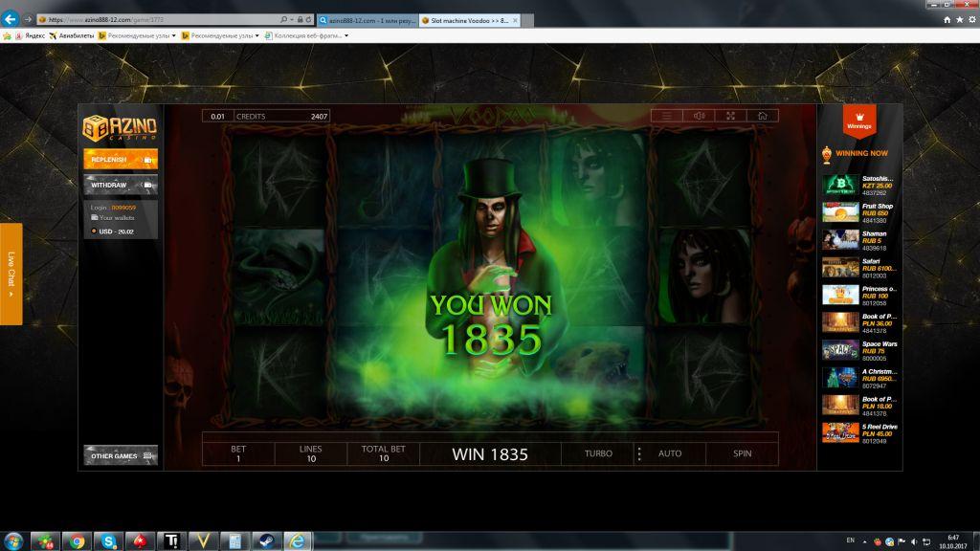This screenshot has width=980, height=551.
Task: Expand second Рекомендуемые узлы bookmark dropdown
Action: [256, 35]
